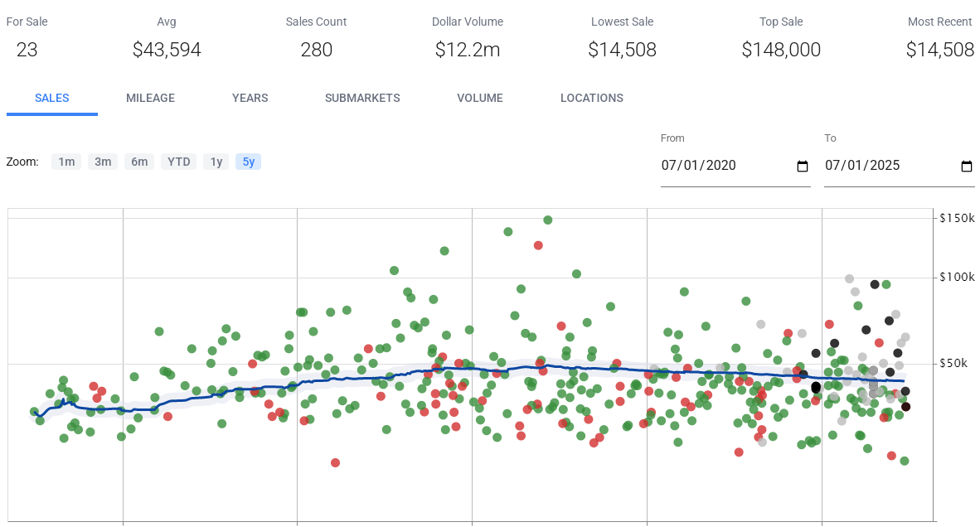Image resolution: width=980 pixels, height=527 pixels.
Task: Click the Top Sale value $148,000
Action: pyautogui.click(x=781, y=50)
